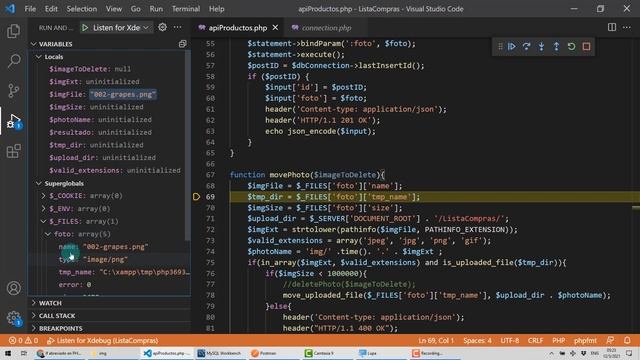Collapse the VARIABLES section
The width and height of the screenshot is (640, 360).
point(33,44)
